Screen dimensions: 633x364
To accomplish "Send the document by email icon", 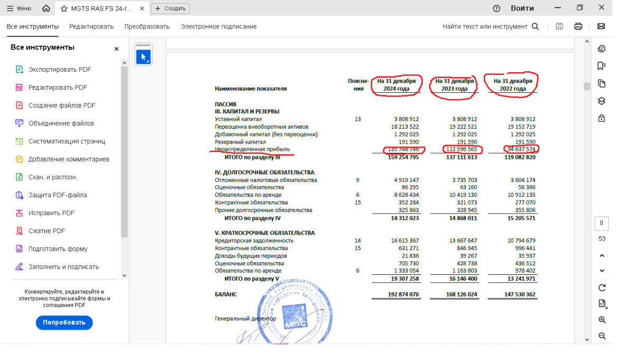I will point(601,26).
